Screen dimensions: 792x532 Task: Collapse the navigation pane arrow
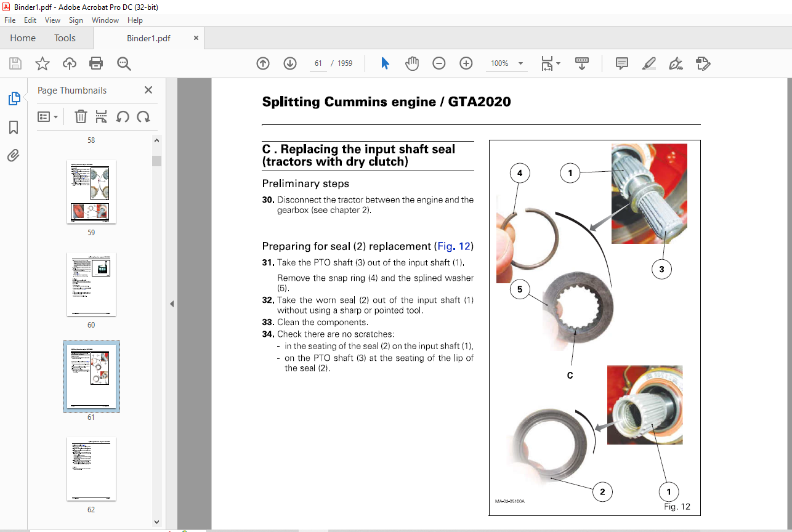pos(172,304)
